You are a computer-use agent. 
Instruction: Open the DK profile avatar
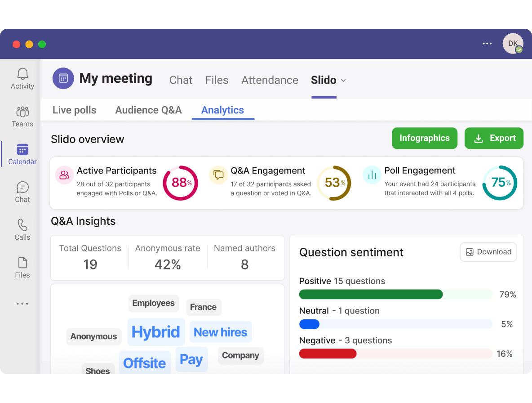[x=513, y=44]
